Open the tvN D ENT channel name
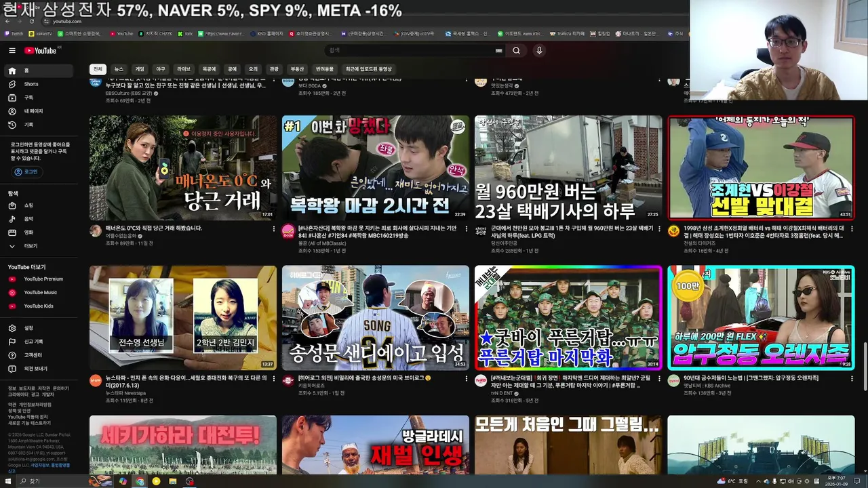 (x=502, y=393)
